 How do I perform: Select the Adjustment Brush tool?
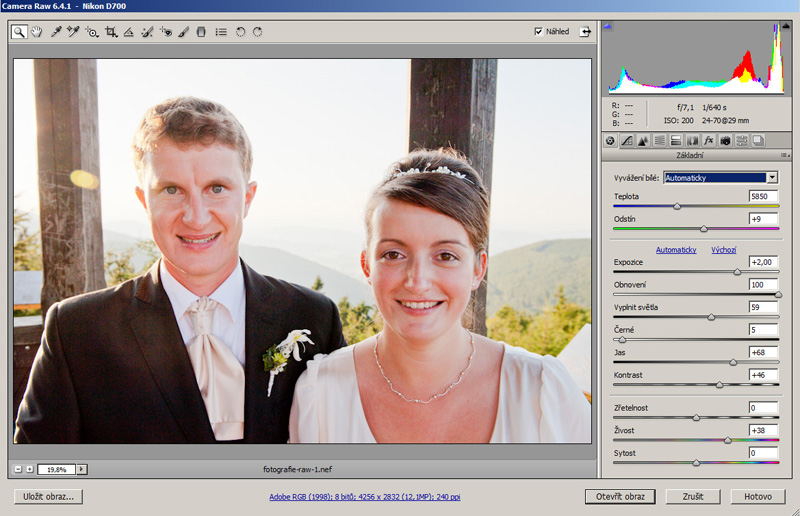click(183, 32)
